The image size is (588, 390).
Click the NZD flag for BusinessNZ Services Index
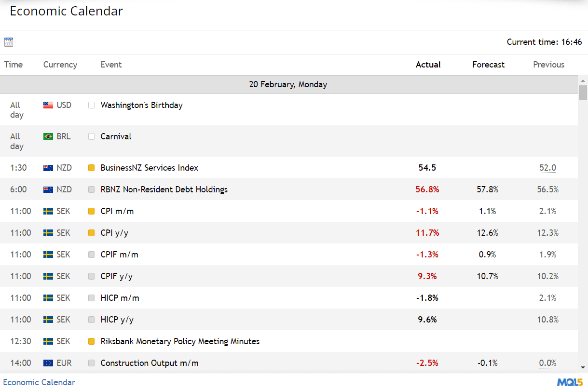[x=47, y=167]
